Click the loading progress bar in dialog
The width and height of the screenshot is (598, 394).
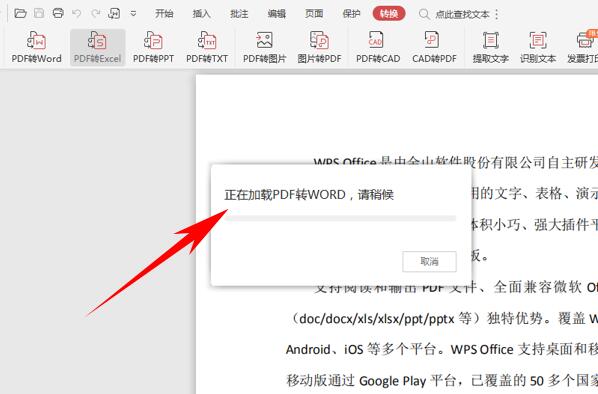[341, 219]
